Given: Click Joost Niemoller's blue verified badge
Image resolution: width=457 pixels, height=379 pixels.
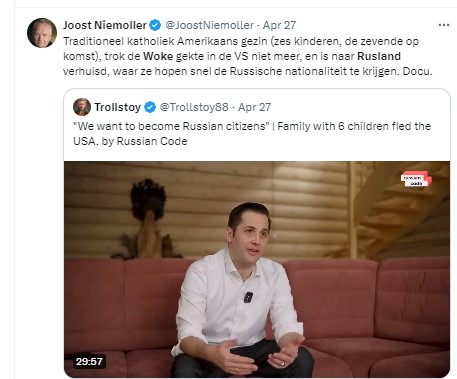Looking at the screenshot, I should (x=155, y=25).
